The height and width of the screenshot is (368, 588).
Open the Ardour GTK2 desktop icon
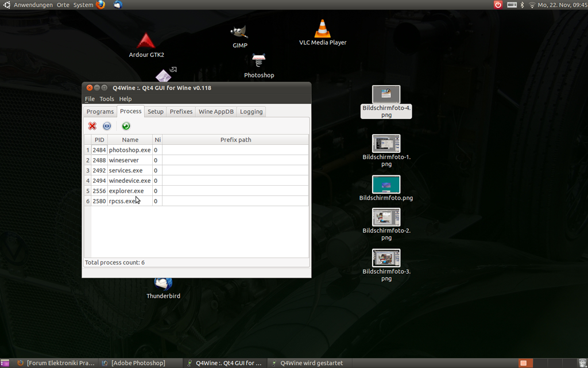point(146,42)
